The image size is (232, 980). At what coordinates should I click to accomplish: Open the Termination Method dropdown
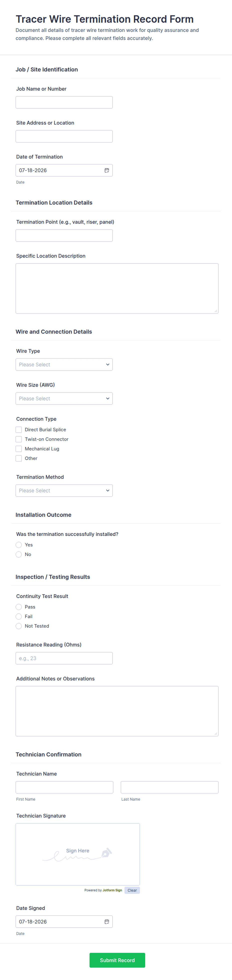64,490
